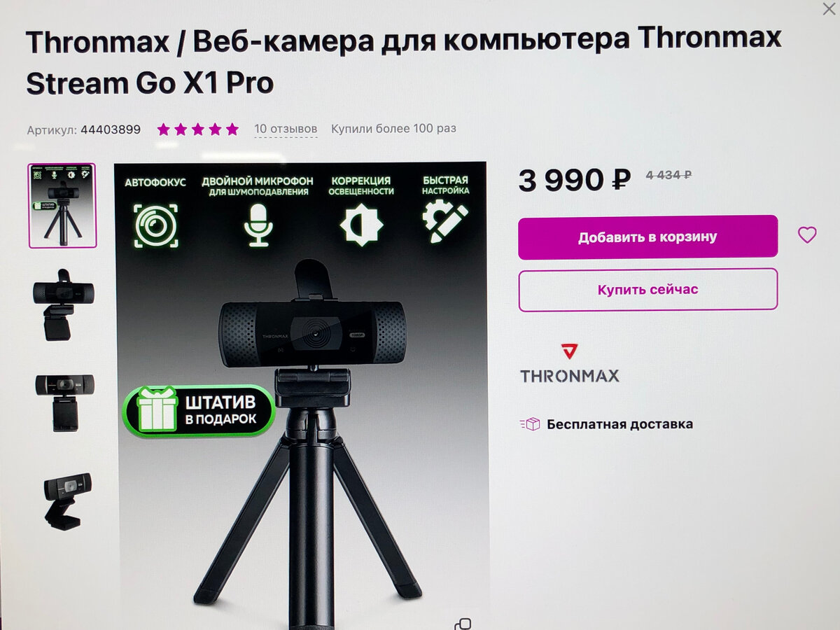Click "Купить сейчас" button
The image size is (840, 630).
pos(647,289)
